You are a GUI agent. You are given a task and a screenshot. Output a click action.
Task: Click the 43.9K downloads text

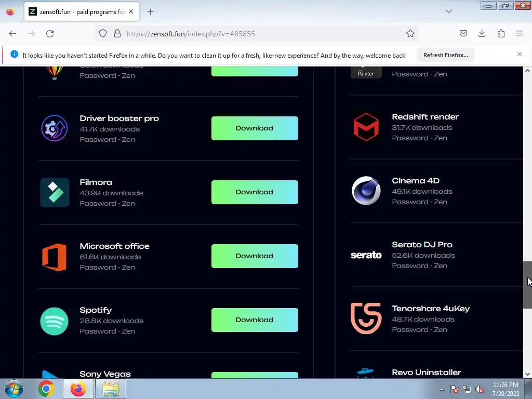tap(111, 193)
